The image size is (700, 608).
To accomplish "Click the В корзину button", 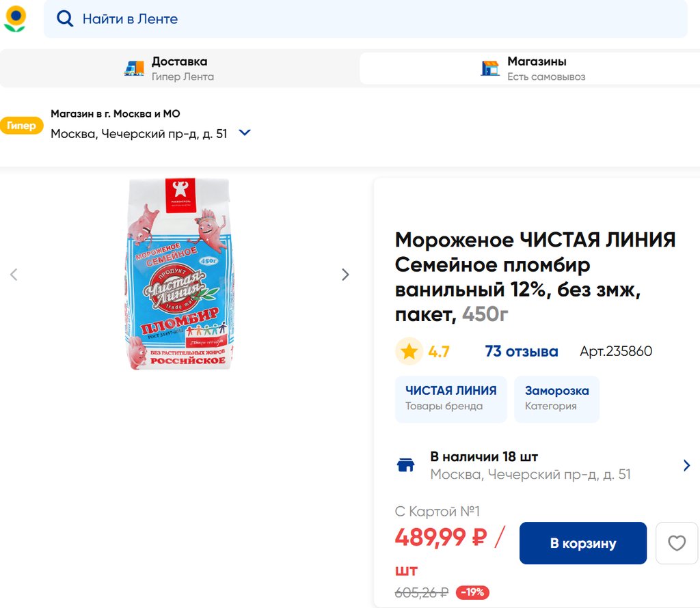I will pos(582,543).
